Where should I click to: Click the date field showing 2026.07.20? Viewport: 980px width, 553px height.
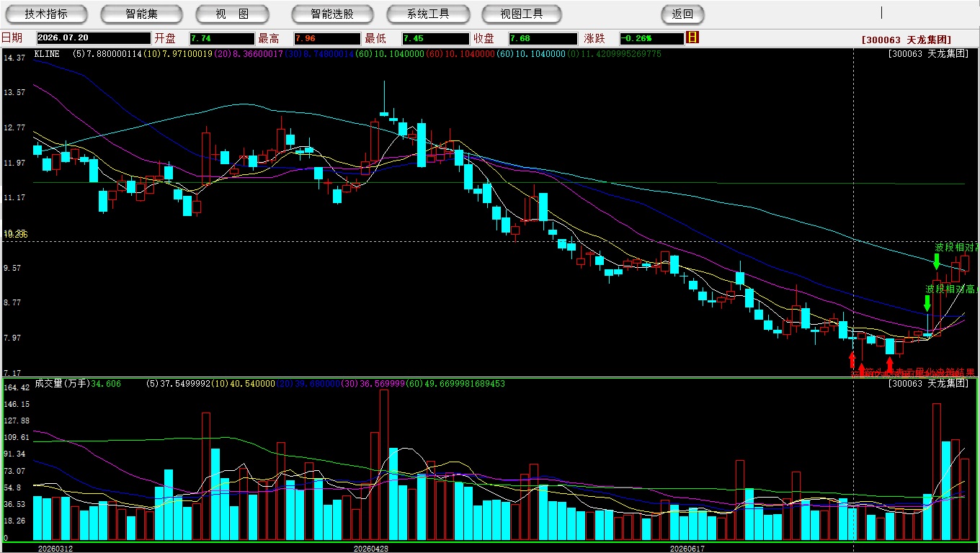point(93,38)
